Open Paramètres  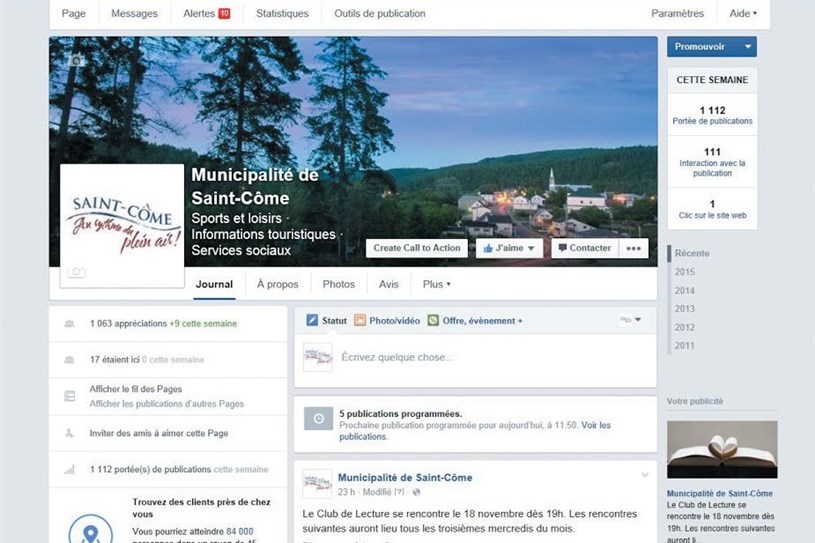coord(677,14)
